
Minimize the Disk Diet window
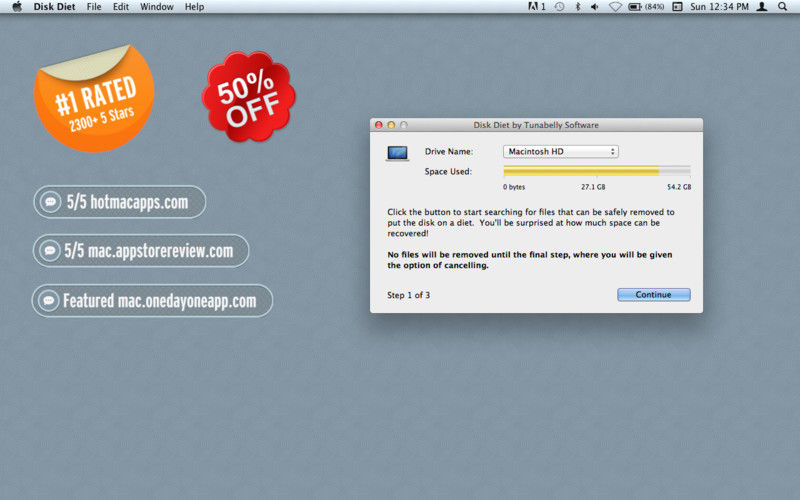391,125
